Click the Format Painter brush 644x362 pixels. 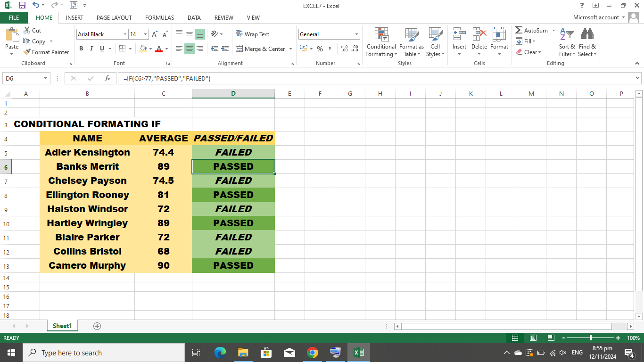pyautogui.click(x=27, y=52)
